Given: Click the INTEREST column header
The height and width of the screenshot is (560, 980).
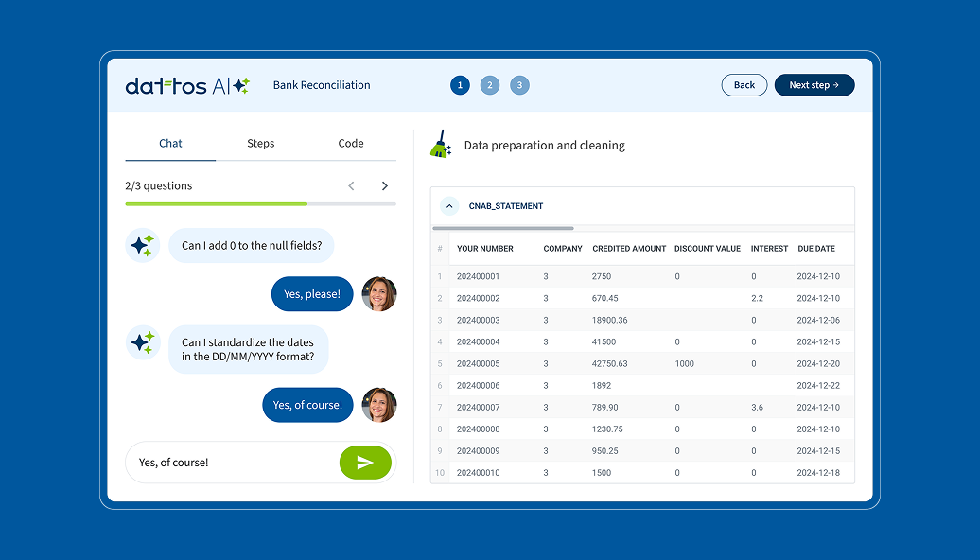Looking at the screenshot, I should [x=769, y=249].
